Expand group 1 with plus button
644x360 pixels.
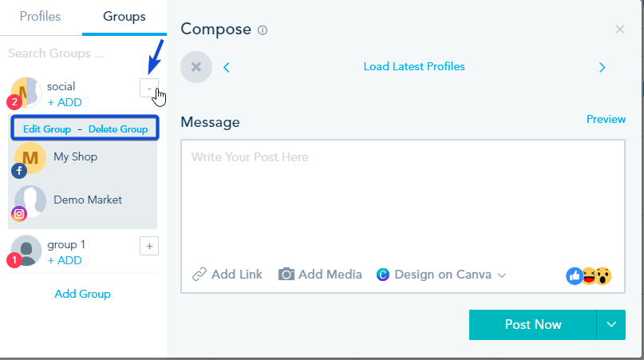[x=149, y=246]
